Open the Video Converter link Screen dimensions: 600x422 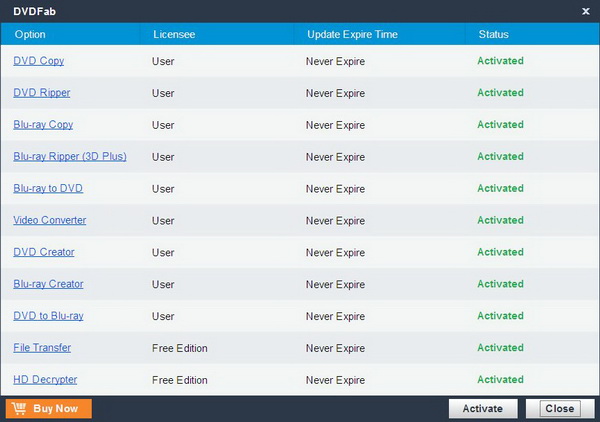[49, 220]
